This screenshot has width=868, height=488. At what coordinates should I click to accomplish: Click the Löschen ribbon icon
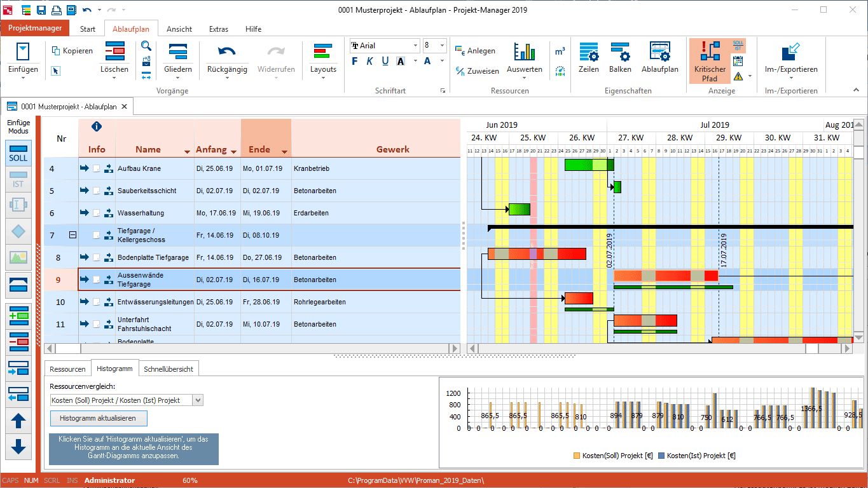click(114, 51)
